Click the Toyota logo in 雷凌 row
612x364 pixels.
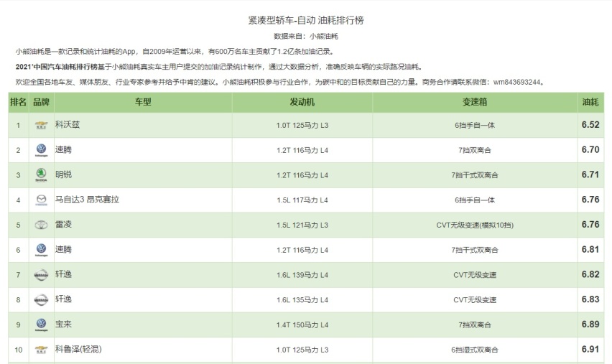tap(41, 225)
